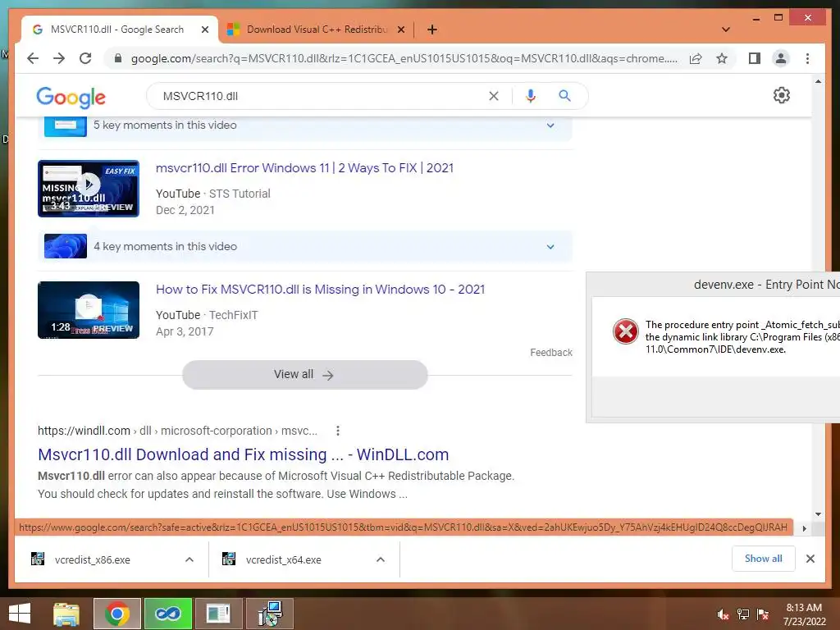Clear the search box text

click(493, 96)
